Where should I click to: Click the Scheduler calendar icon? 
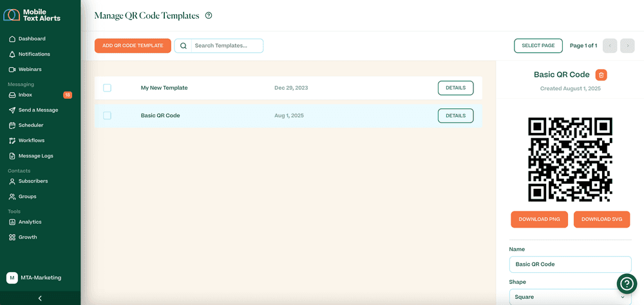click(12, 125)
